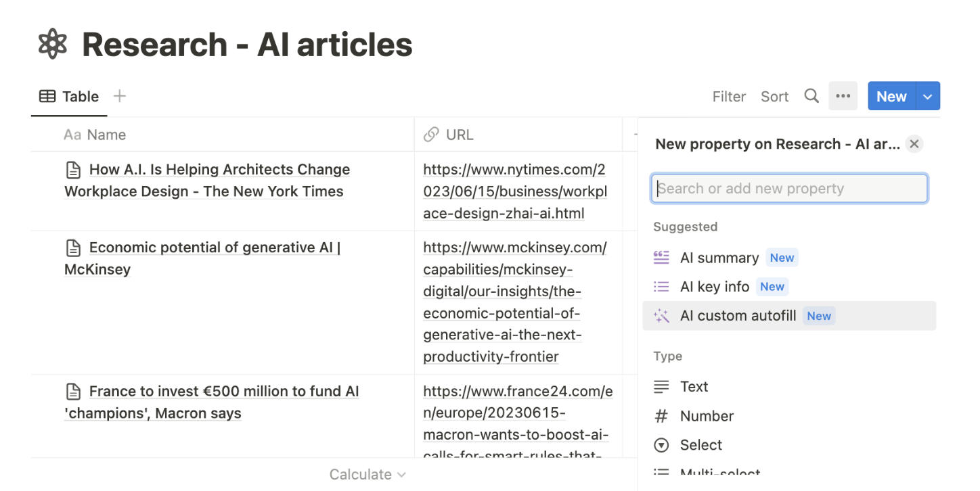Click the Sort button
This screenshot has height=491, width=980.
[x=774, y=97]
